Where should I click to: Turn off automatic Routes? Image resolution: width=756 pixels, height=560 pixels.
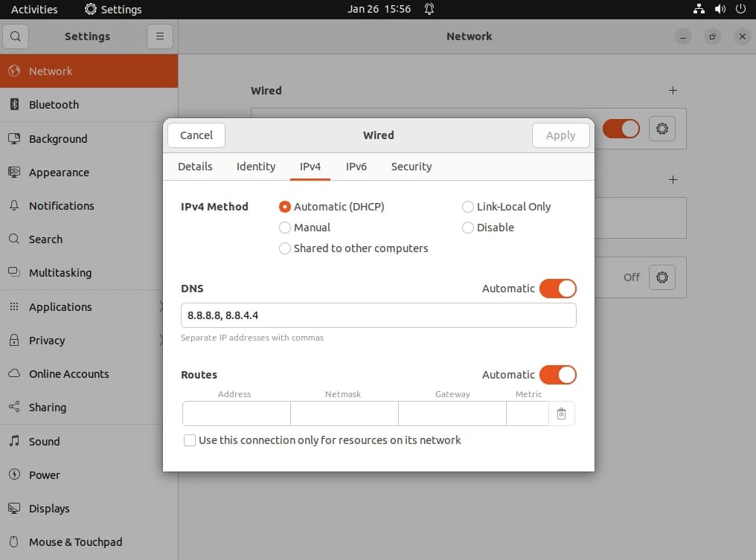pyautogui.click(x=558, y=375)
